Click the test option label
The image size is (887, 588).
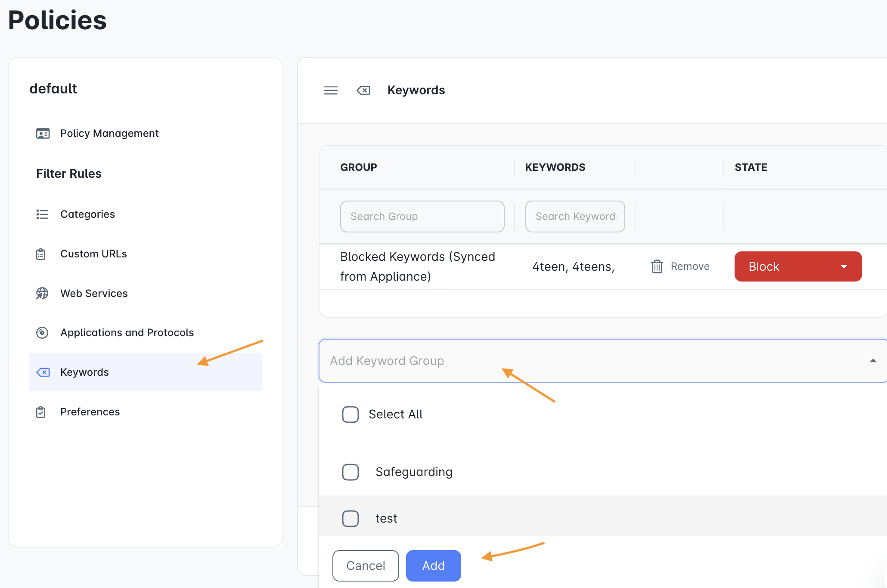[386, 519]
